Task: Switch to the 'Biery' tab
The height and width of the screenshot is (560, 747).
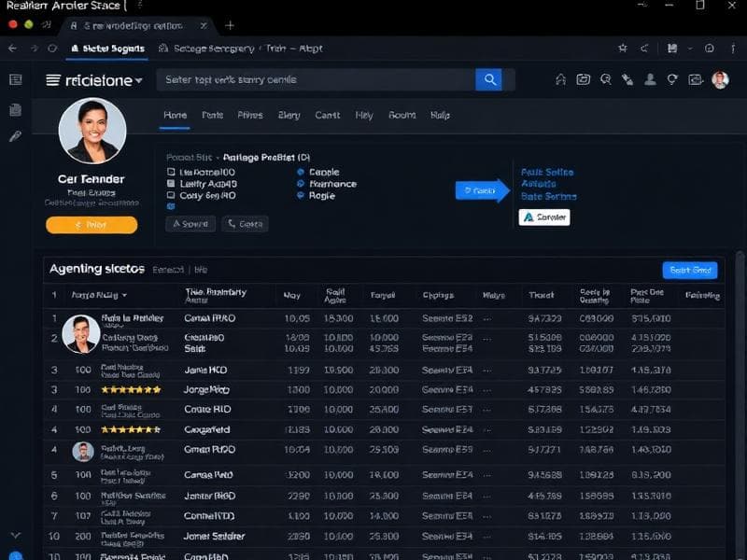Action: click(x=289, y=115)
